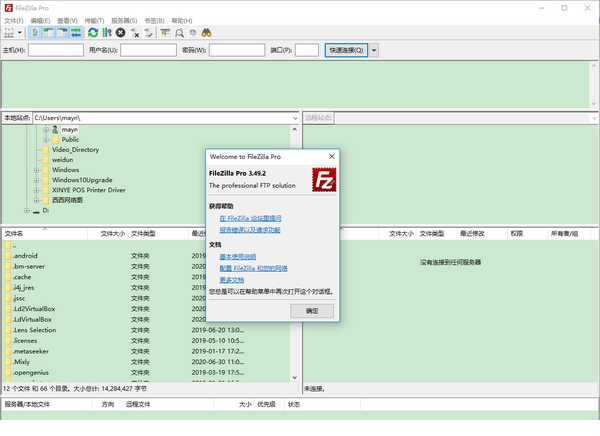600x436 pixels.
Task: Click local file list scroll down arrow
Action: (295, 377)
